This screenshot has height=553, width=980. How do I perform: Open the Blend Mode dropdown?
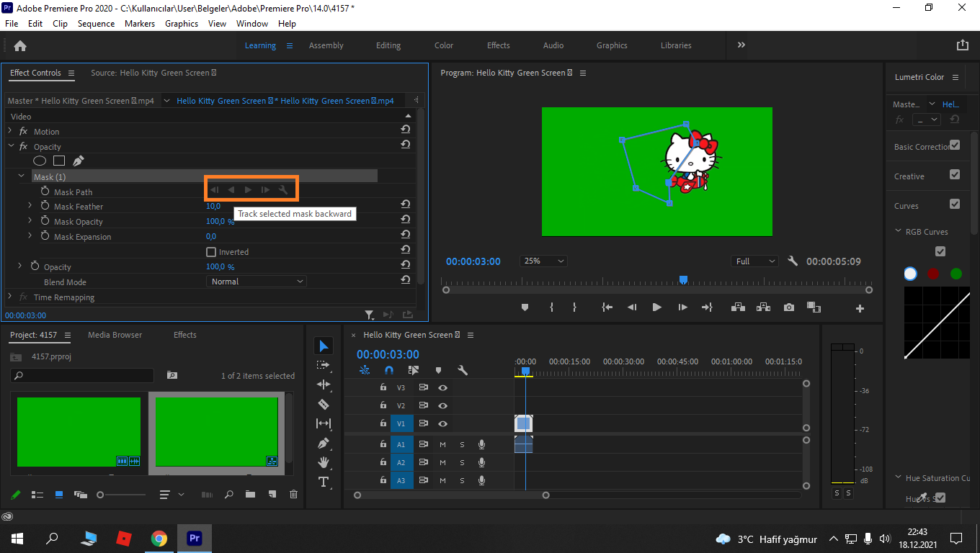(256, 282)
